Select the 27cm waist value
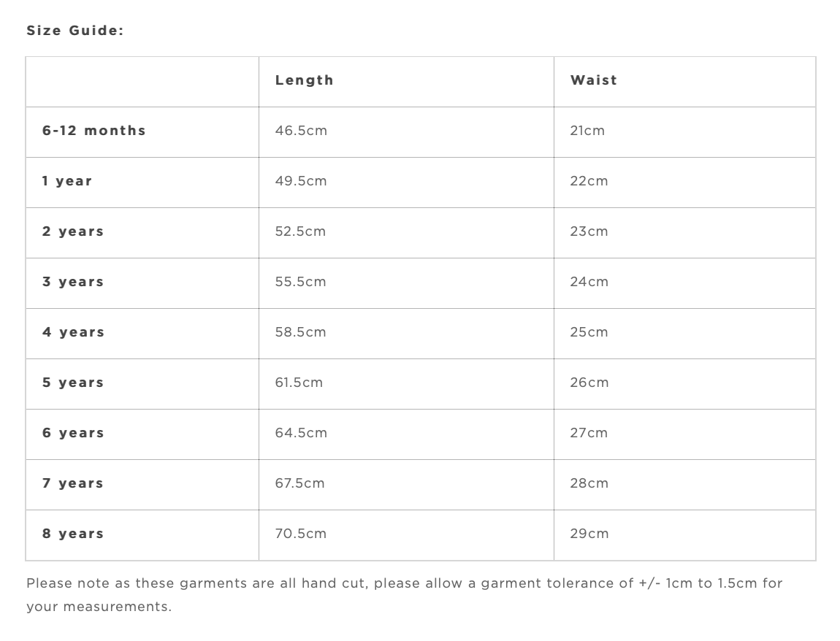Viewport: 840px width, 641px height. pyautogui.click(x=589, y=433)
